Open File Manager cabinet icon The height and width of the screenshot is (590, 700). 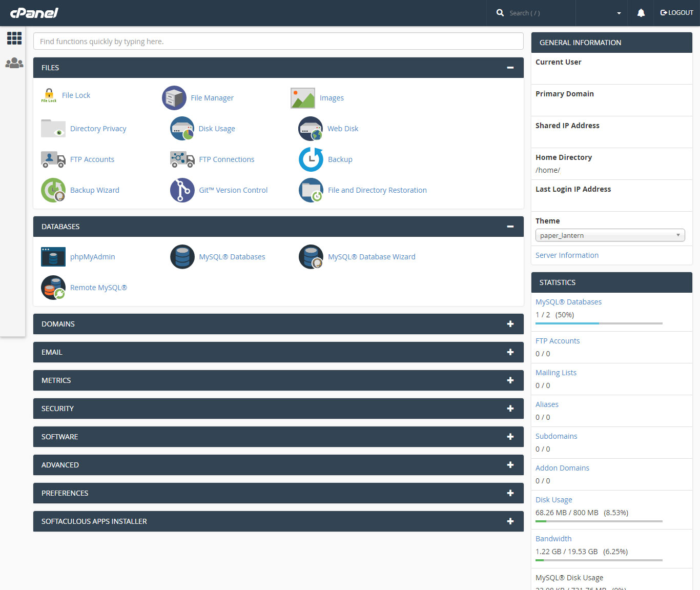point(174,98)
